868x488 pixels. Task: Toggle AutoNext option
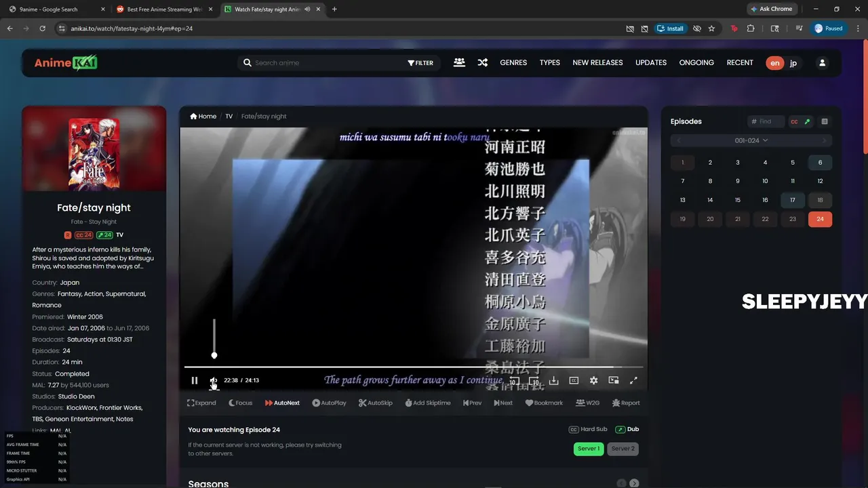click(x=282, y=403)
